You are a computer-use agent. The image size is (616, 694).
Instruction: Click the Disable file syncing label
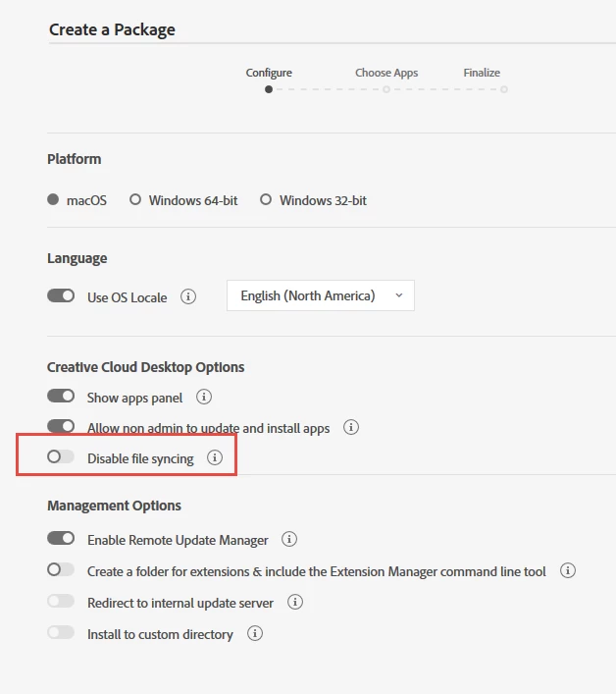140,458
